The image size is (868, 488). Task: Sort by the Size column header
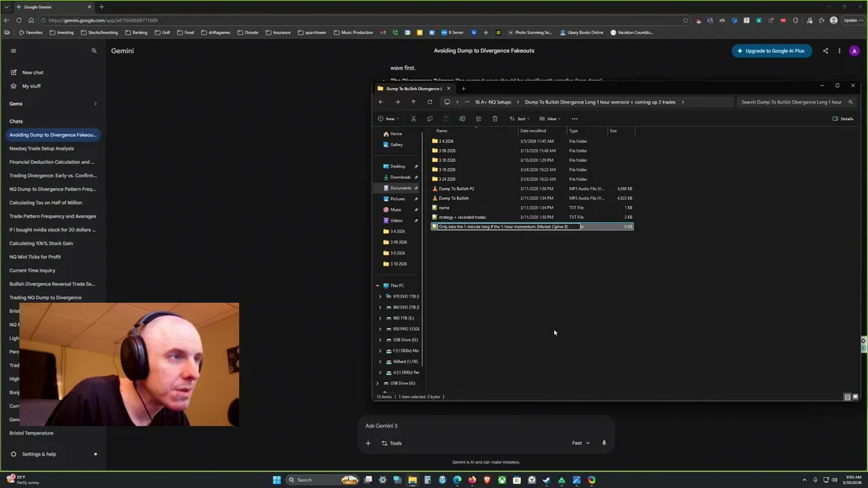tap(621, 131)
